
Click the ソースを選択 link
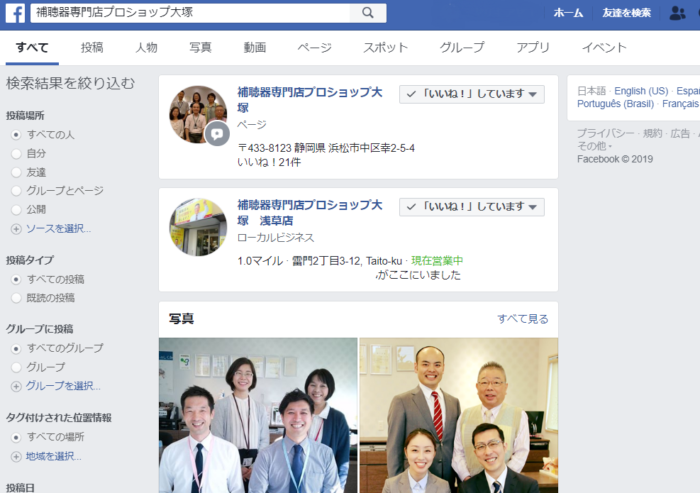tap(58, 229)
